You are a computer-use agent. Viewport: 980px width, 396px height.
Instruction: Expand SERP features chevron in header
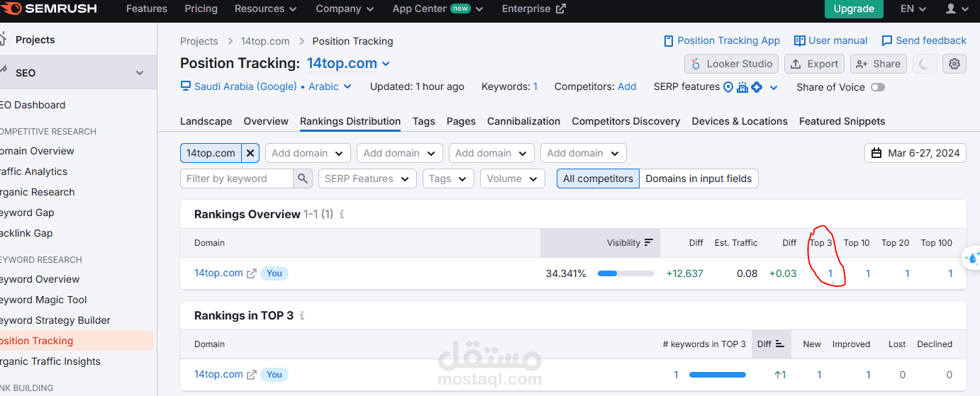click(x=774, y=88)
